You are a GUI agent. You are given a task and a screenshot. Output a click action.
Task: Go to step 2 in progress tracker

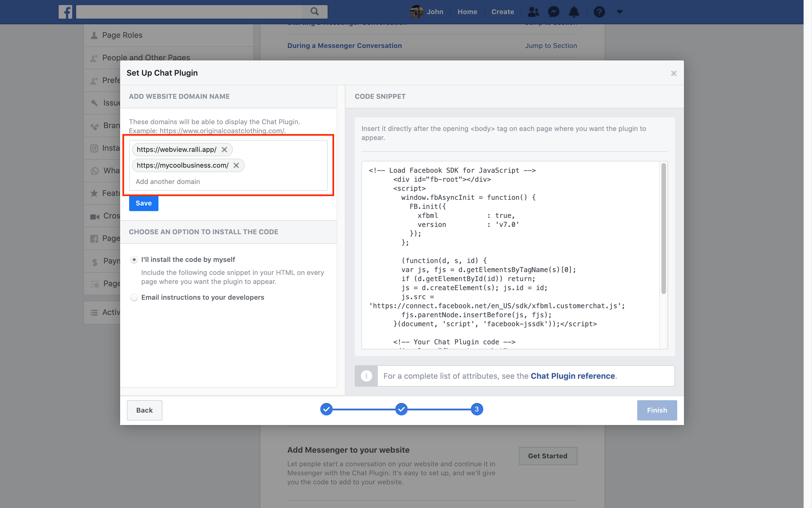pos(401,409)
